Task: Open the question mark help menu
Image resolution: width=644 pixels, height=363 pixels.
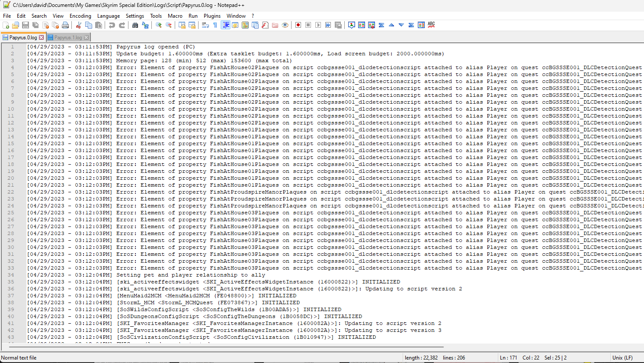Action: (x=253, y=16)
